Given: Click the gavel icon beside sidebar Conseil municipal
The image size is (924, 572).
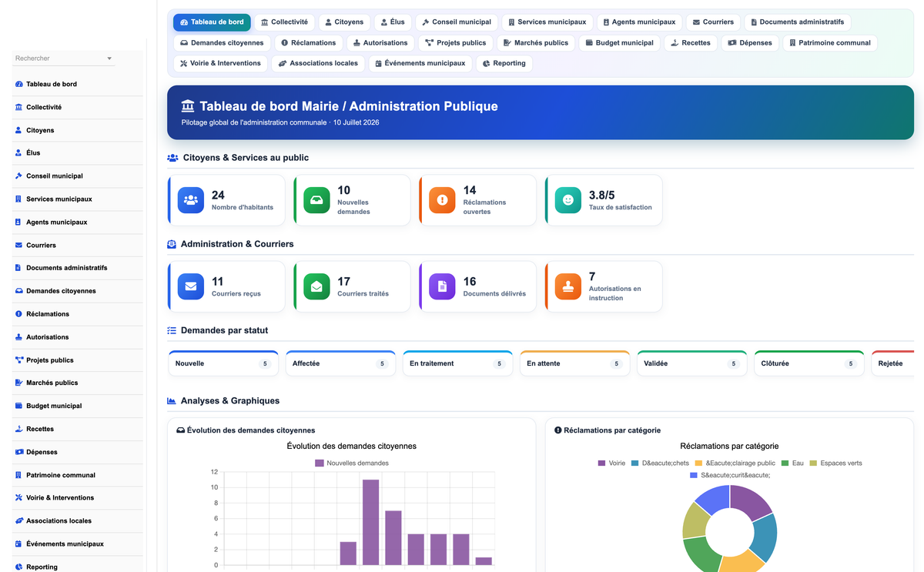Looking at the screenshot, I should 18,176.
